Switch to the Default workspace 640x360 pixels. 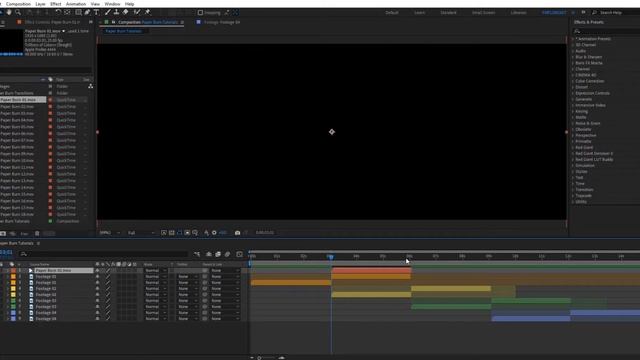click(x=392, y=13)
